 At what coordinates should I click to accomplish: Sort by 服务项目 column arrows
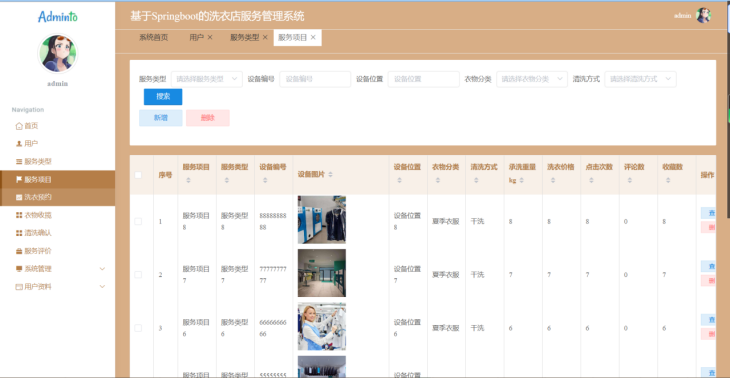(188, 180)
